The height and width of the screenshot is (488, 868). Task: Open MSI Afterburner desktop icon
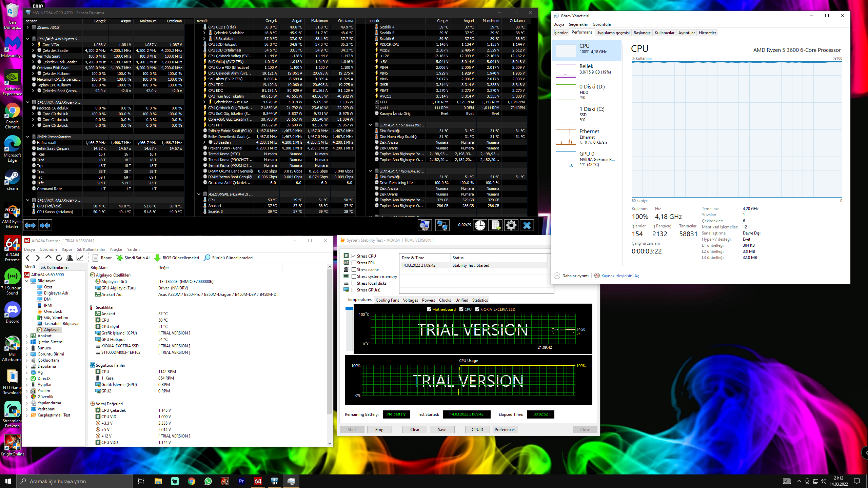[12, 349]
